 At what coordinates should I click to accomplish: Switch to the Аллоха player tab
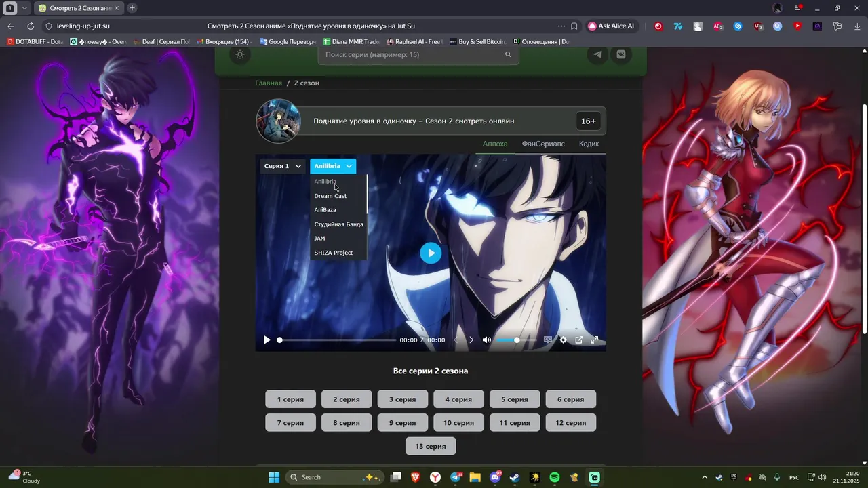pyautogui.click(x=495, y=144)
